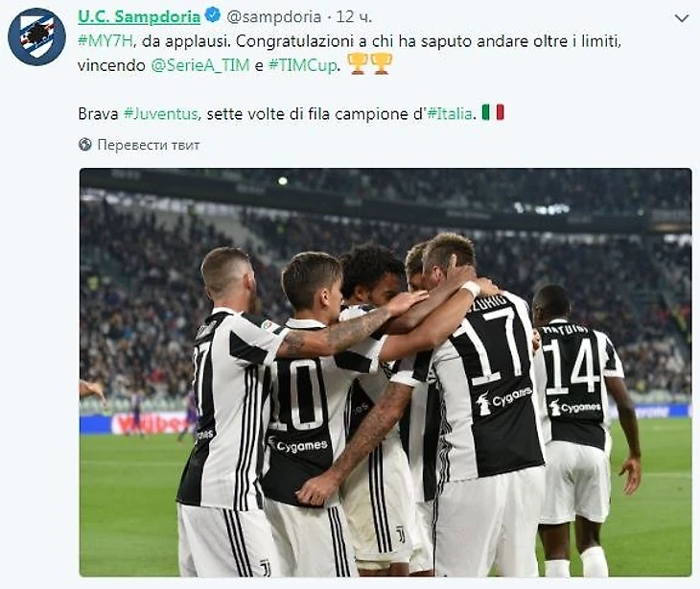Click the #TIMCup hashtag

(303, 65)
